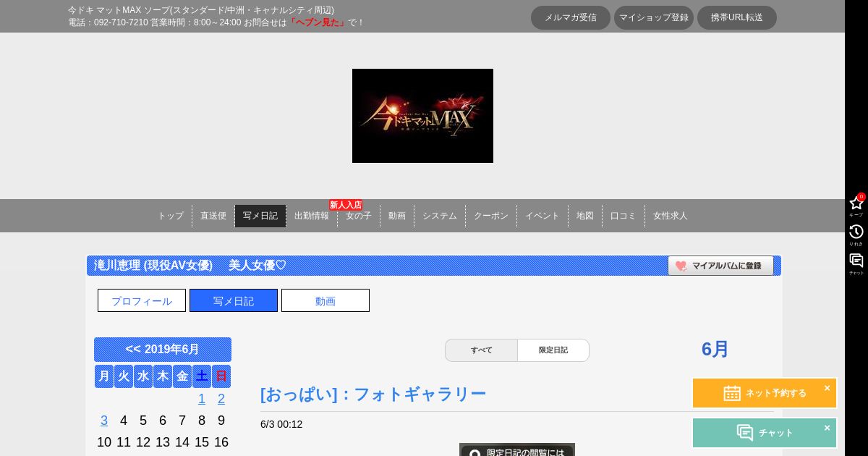The width and height of the screenshot is (868, 456).
Task: Open クーポン menu item
Action: click(x=491, y=216)
